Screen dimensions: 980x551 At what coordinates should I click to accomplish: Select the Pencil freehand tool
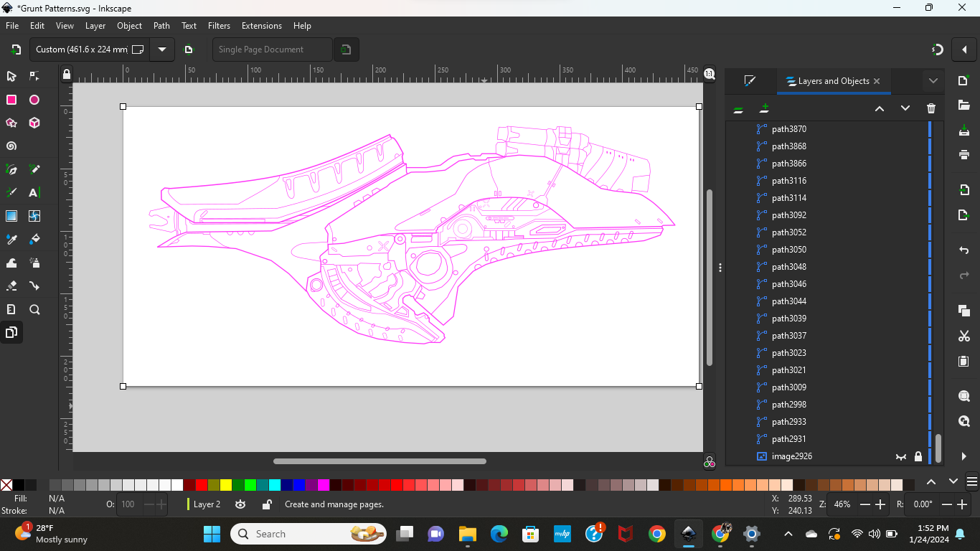[34, 169]
